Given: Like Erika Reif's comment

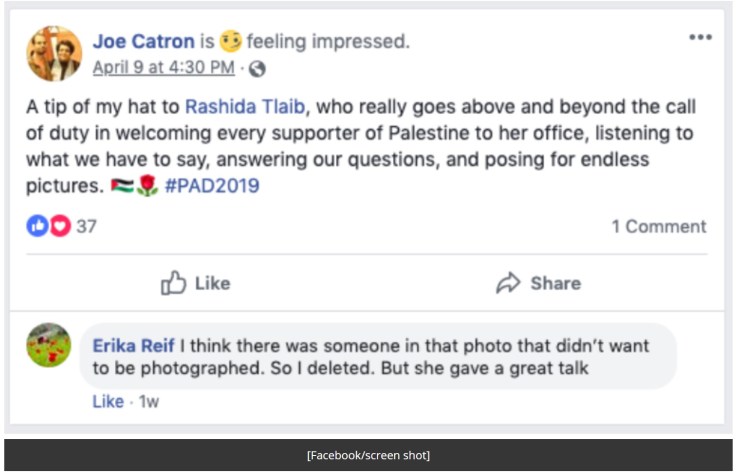Looking at the screenshot, I should click(x=108, y=401).
